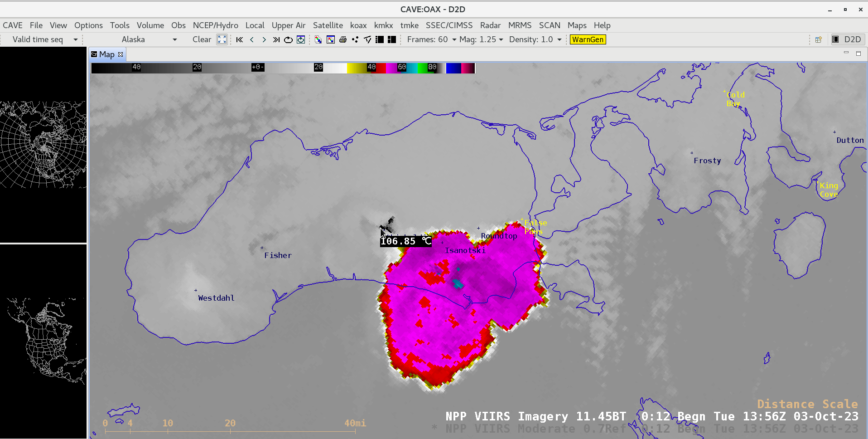Open the Obs menu

pyautogui.click(x=178, y=25)
